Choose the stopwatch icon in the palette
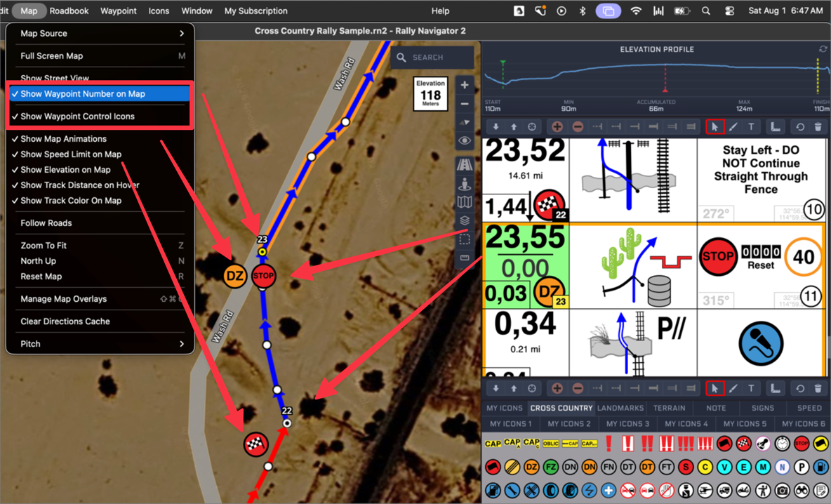Image resolution: width=831 pixels, height=504 pixels. (x=782, y=443)
